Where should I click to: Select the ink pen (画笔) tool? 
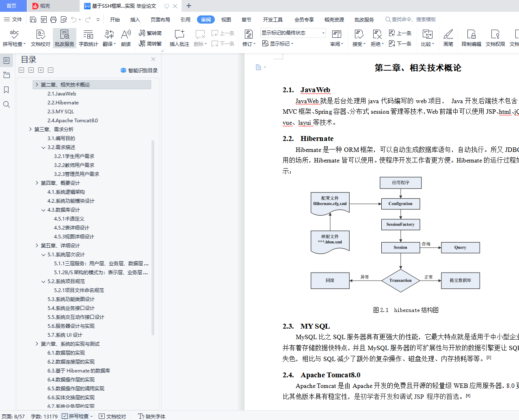(x=448, y=38)
